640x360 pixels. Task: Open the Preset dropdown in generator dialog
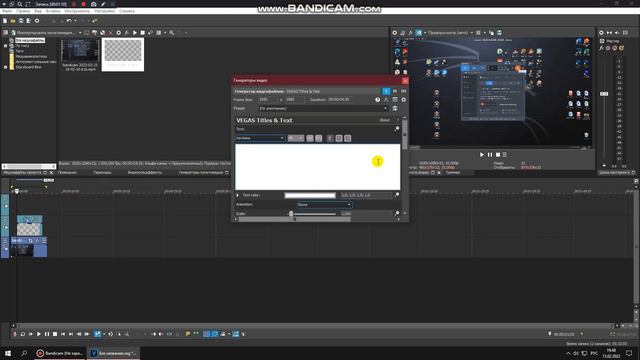323,109
